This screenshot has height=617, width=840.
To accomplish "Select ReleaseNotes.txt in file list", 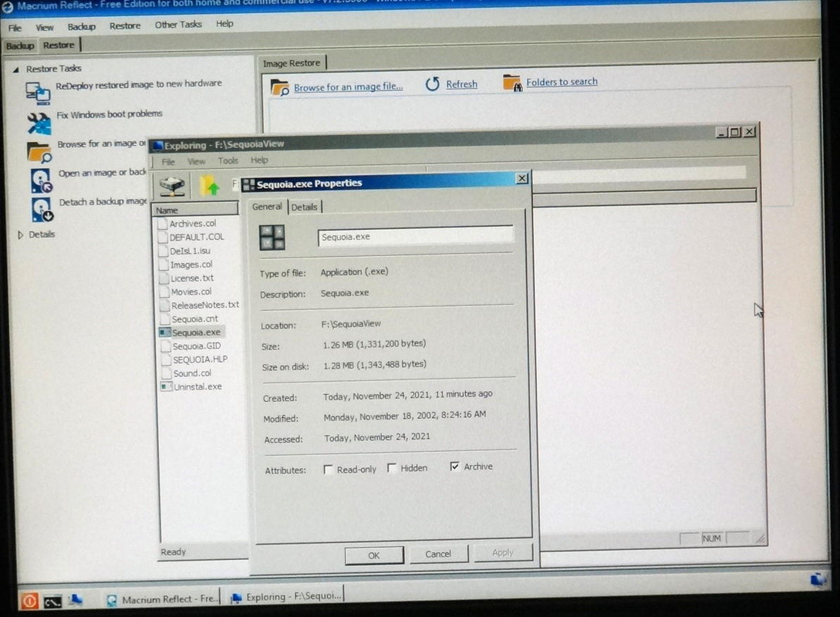I will tap(205, 305).
